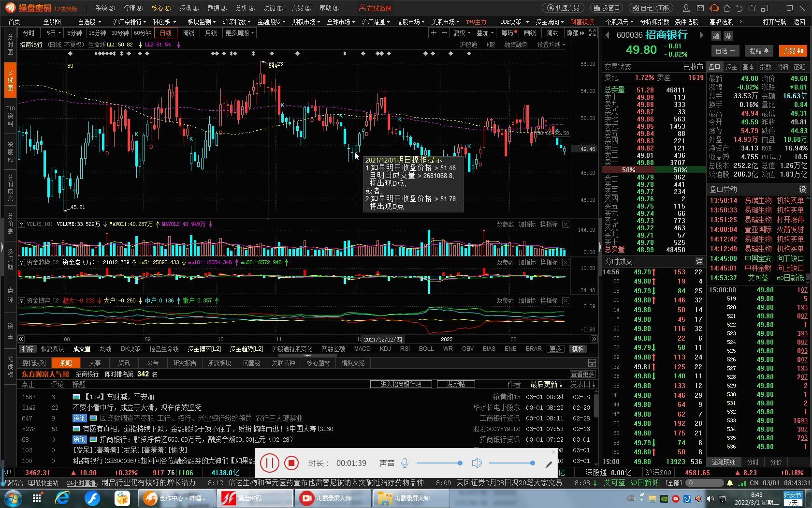
Task: Go to the home page icon
Action: (x=727, y=8)
